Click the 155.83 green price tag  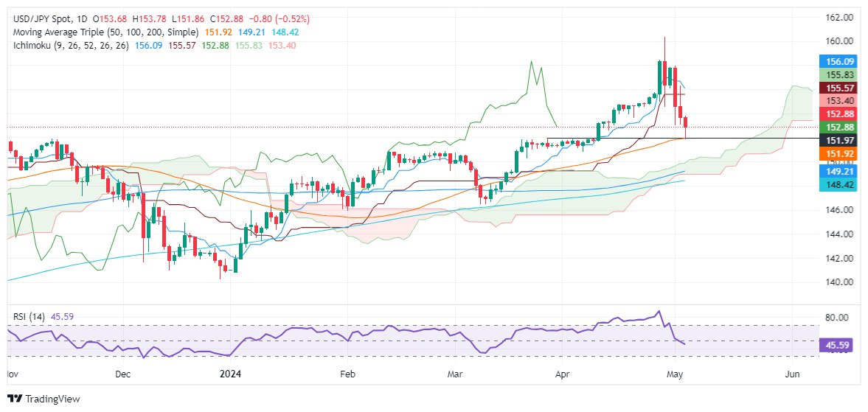click(x=838, y=74)
